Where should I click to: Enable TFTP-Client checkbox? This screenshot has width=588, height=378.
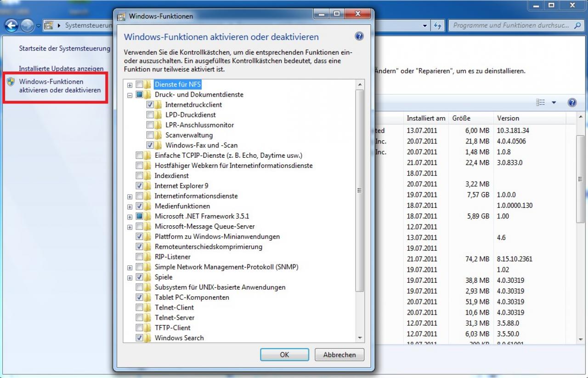pos(139,327)
